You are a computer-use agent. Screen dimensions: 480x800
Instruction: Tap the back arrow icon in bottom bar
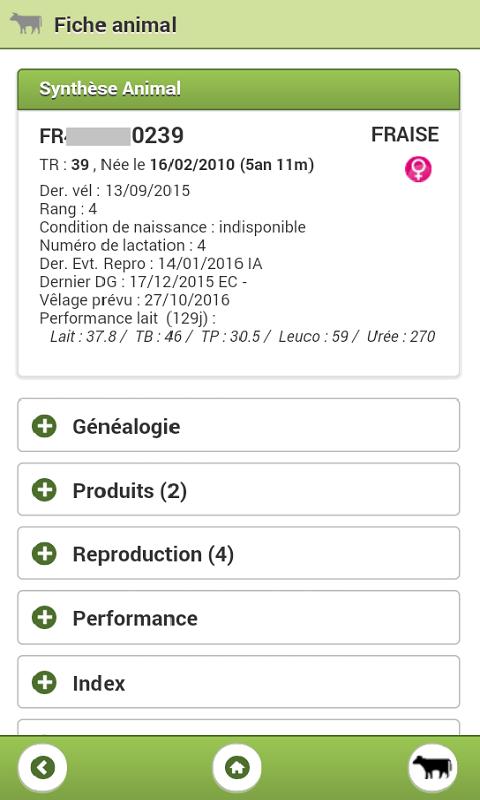[x=43, y=767]
